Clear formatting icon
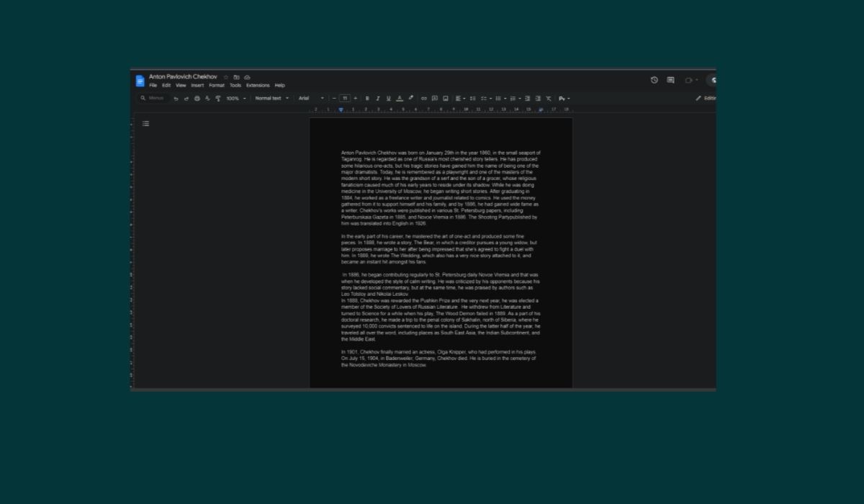The image size is (864, 504). click(x=548, y=99)
